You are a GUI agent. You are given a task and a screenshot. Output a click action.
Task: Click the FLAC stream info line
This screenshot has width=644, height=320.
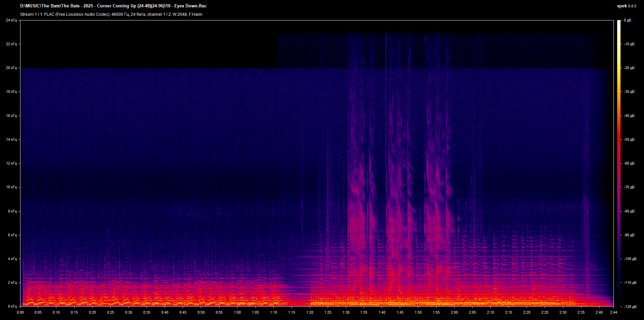pyautogui.click(x=111, y=14)
